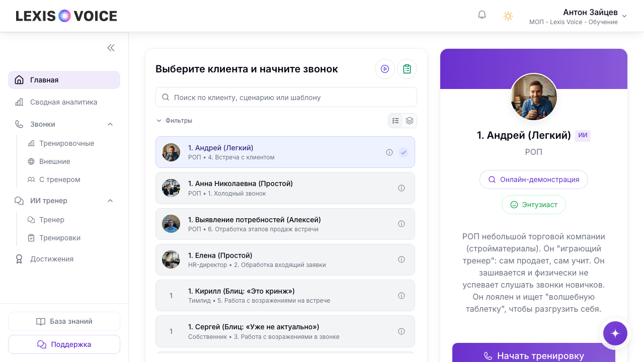Click the large profile photo in client card

tap(534, 97)
